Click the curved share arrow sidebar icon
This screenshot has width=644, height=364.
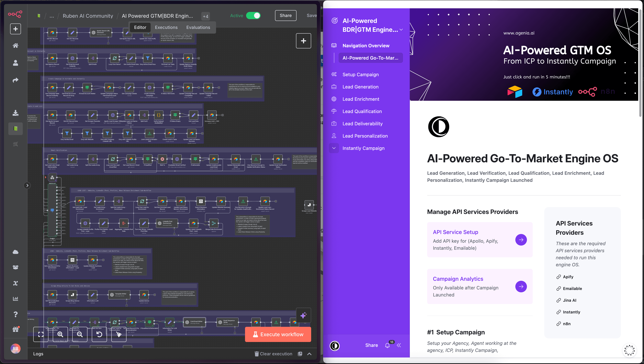tap(16, 80)
